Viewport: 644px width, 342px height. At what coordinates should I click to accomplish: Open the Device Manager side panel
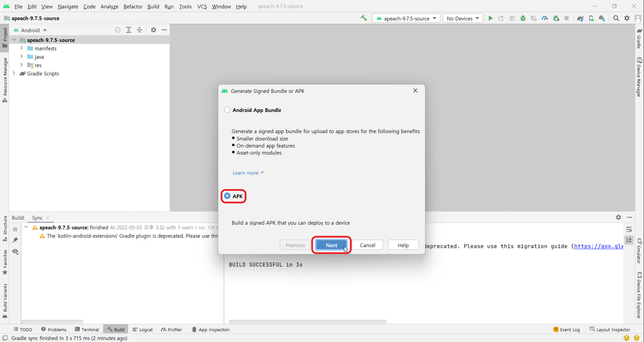(x=639, y=77)
